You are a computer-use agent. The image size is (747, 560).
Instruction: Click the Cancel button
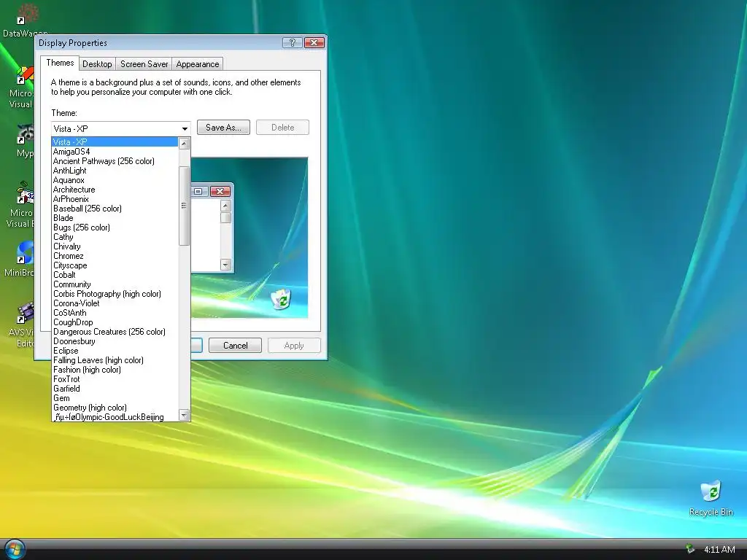235,345
